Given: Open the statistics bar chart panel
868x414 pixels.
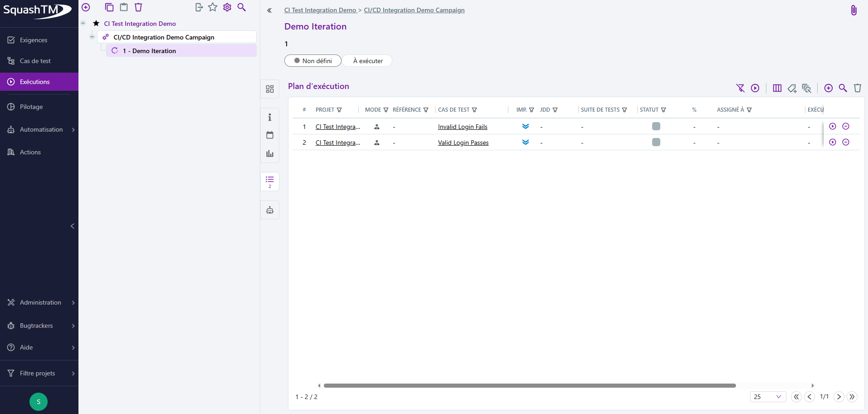Looking at the screenshot, I should [270, 153].
